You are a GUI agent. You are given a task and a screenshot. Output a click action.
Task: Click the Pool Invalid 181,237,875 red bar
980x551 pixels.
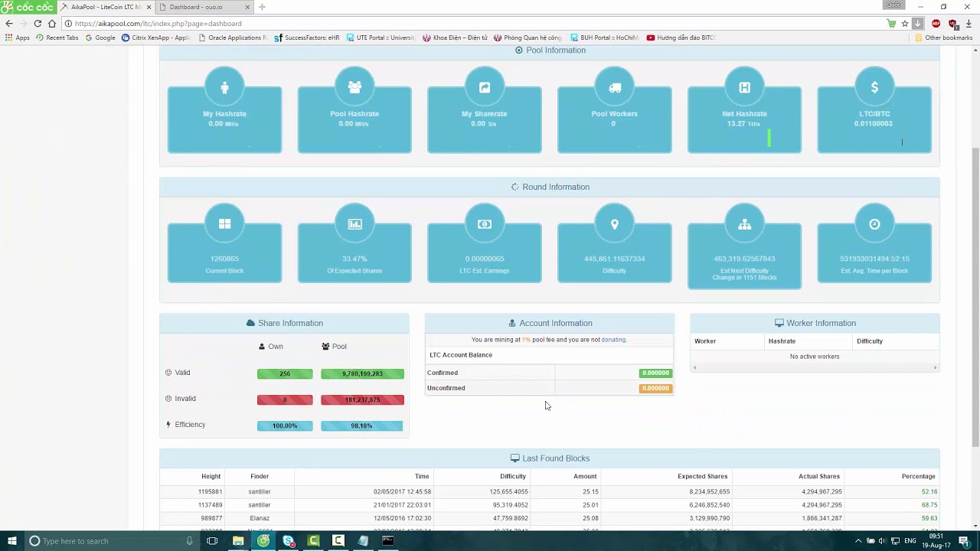tap(362, 399)
